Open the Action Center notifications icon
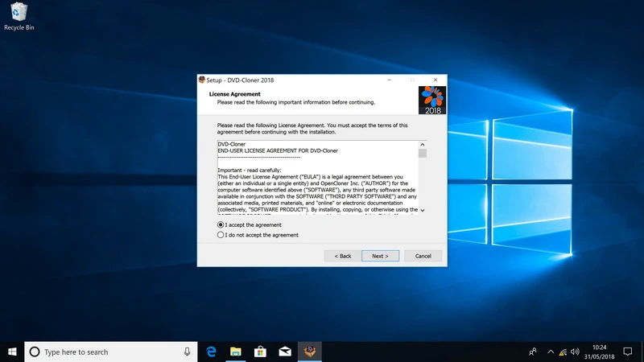This screenshot has height=362, width=644. point(628,352)
